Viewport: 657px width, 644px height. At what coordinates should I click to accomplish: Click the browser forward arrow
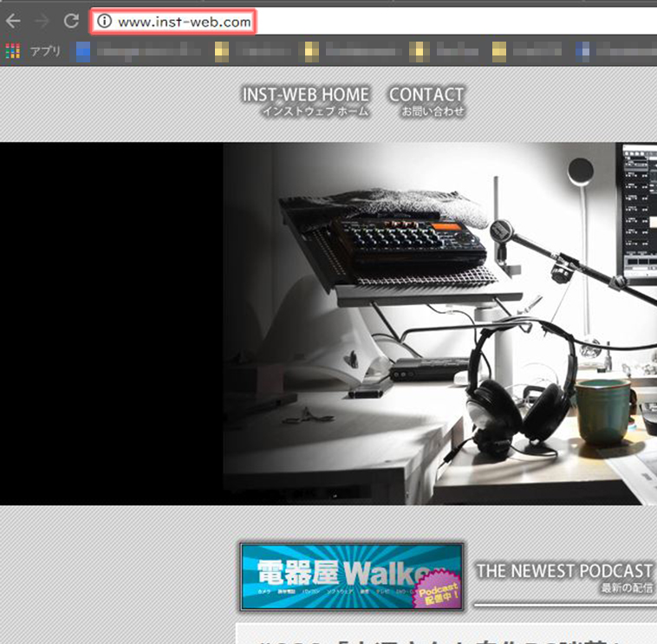(42, 21)
